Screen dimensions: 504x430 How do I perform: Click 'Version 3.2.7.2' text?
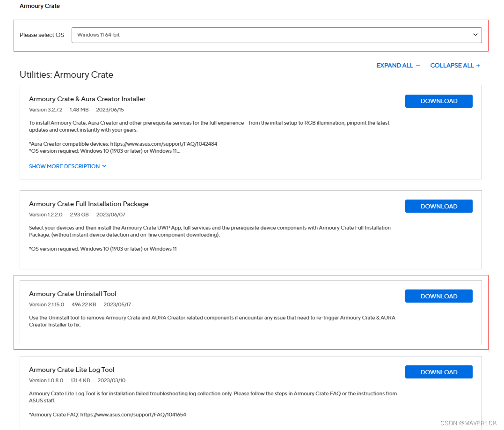(x=46, y=110)
